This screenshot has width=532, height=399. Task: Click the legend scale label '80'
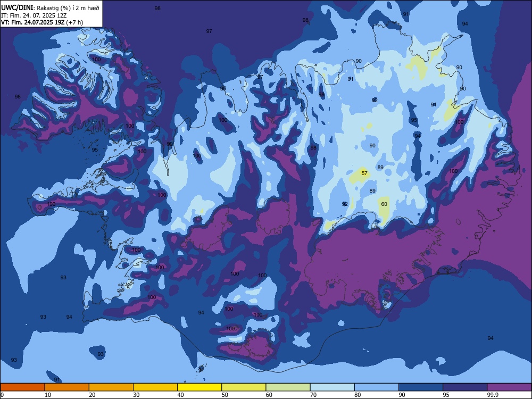358,395
